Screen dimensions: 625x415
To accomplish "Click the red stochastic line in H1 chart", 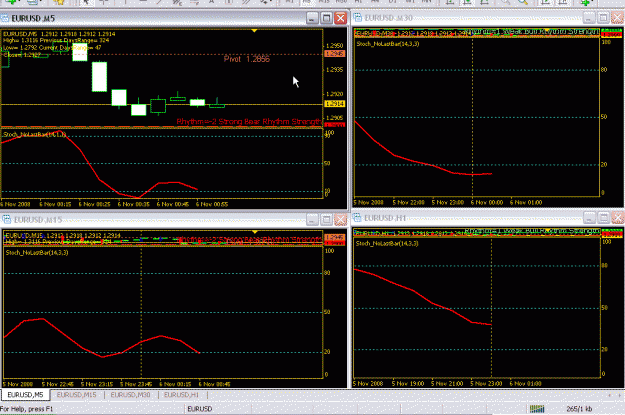I will click(423, 297).
